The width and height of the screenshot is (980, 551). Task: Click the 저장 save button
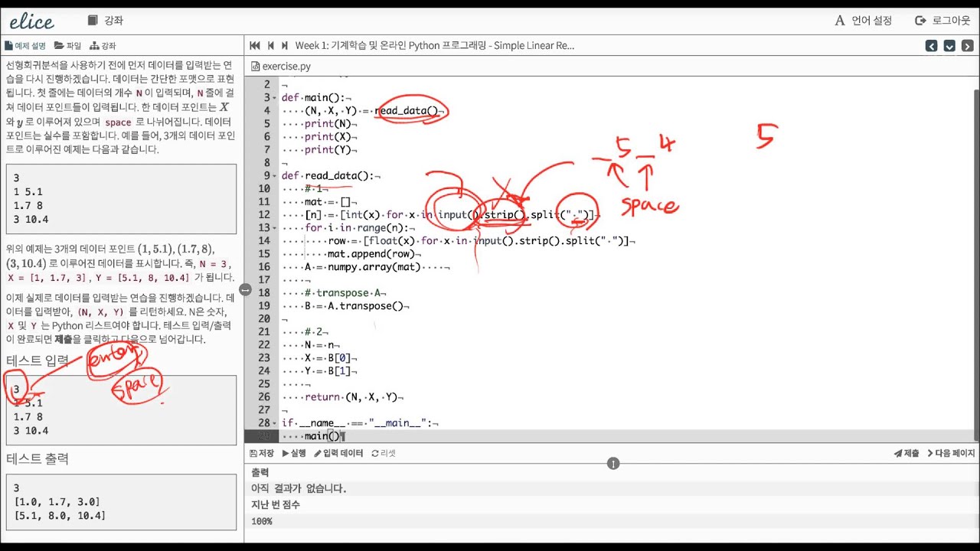[262, 453]
